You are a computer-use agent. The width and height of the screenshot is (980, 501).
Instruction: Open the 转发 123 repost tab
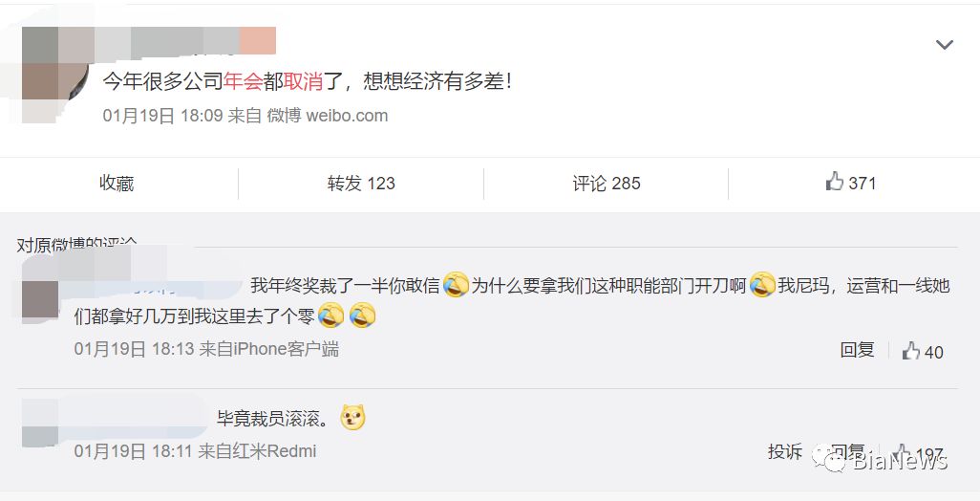(x=361, y=184)
